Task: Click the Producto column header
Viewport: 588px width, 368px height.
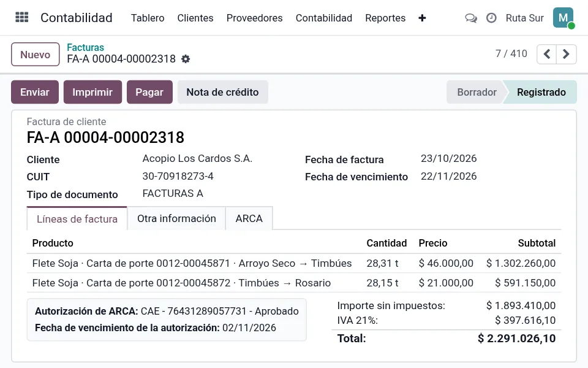Action: point(53,243)
